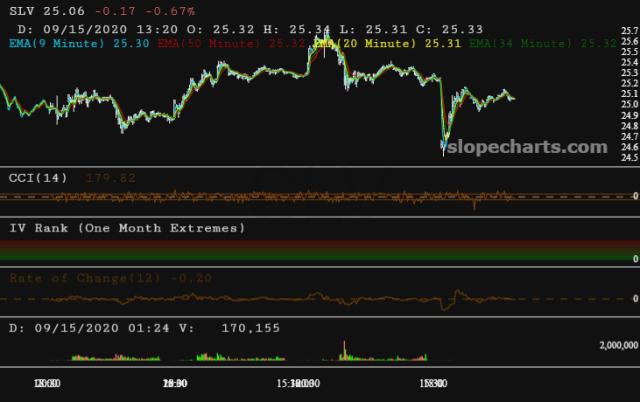The width and height of the screenshot is (640, 402).
Task: Click the open value O: 25.32
Action: 220,29
